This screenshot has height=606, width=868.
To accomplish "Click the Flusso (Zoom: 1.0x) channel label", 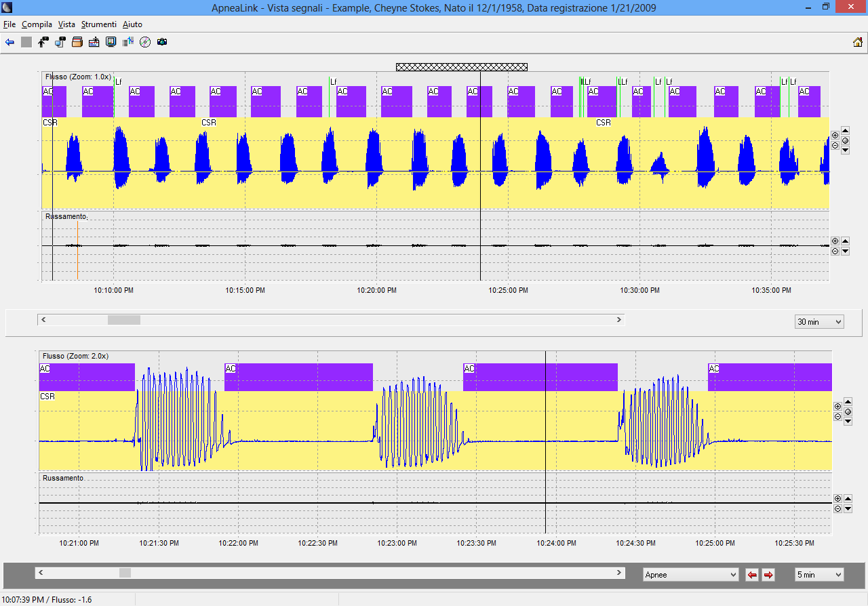I will (x=78, y=77).
